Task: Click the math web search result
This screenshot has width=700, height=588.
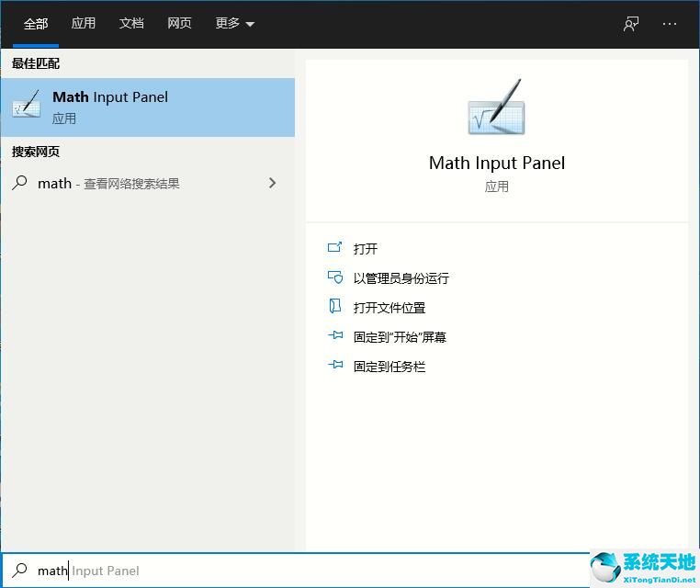Action: point(148,183)
